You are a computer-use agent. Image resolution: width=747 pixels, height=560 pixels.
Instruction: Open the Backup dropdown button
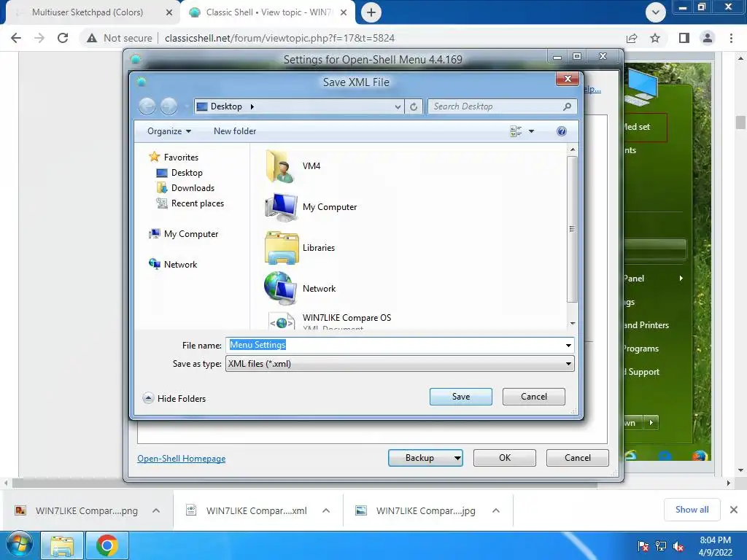click(457, 458)
